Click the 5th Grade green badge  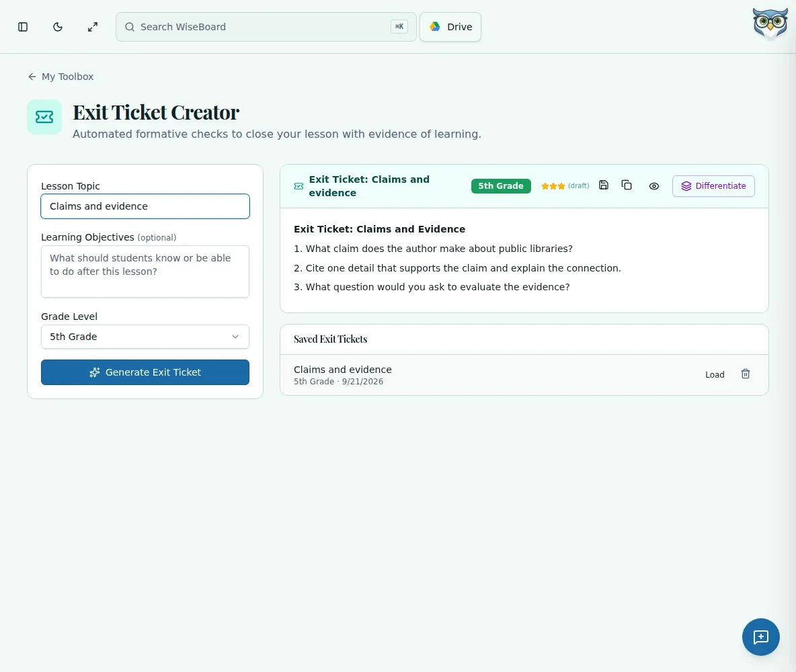(x=501, y=185)
